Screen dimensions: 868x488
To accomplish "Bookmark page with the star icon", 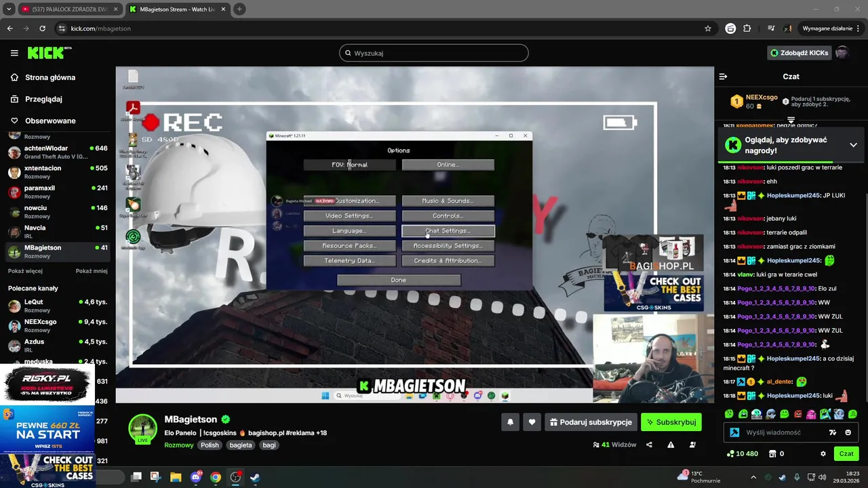I will pos(708,28).
